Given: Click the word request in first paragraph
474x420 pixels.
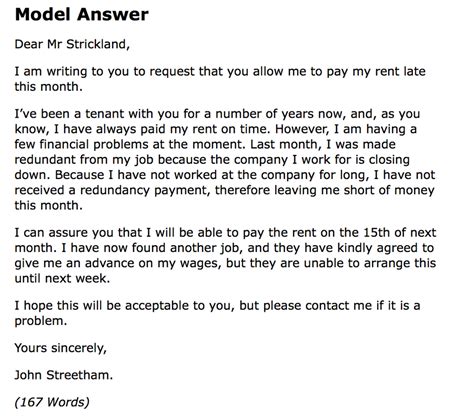Looking at the screenshot, I should [172, 72].
